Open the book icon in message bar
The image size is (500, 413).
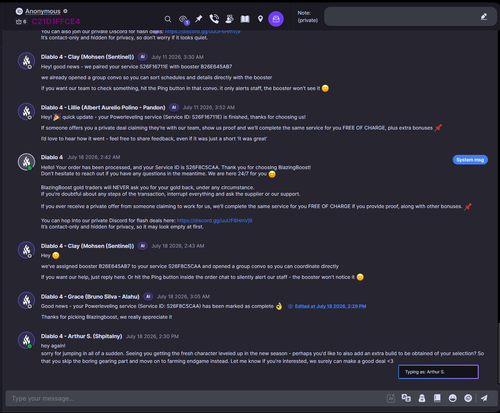coord(437,398)
